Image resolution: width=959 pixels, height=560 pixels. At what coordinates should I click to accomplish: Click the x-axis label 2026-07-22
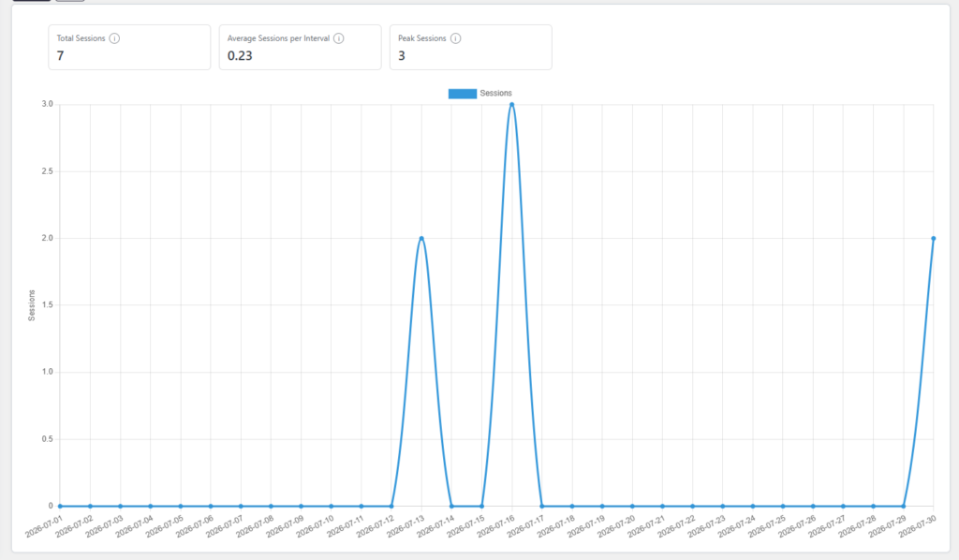676,526
